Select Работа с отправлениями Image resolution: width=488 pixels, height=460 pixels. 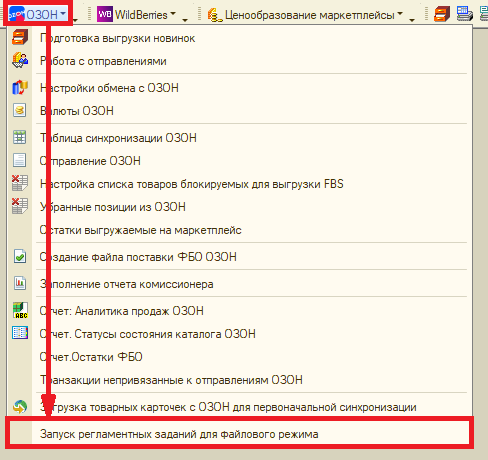point(240,61)
